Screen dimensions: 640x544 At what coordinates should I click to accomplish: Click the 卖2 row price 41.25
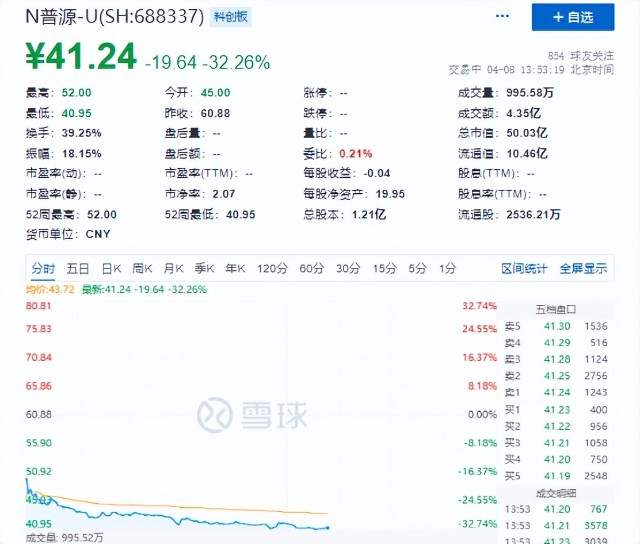click(x=557, y=376)
